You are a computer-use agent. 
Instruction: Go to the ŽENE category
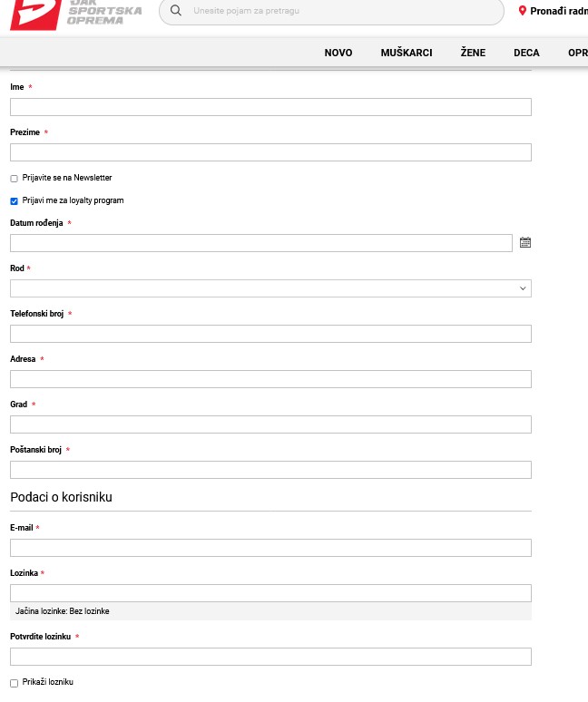pyautogui.click(x=473, y=53)
